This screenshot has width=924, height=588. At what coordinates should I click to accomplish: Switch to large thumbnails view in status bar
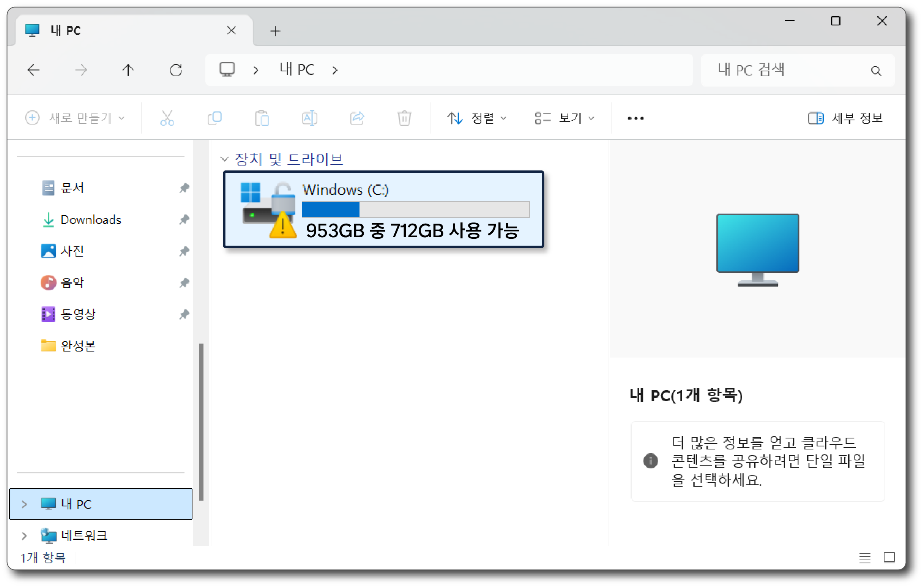pyautogui.click(x=889, y=558)
